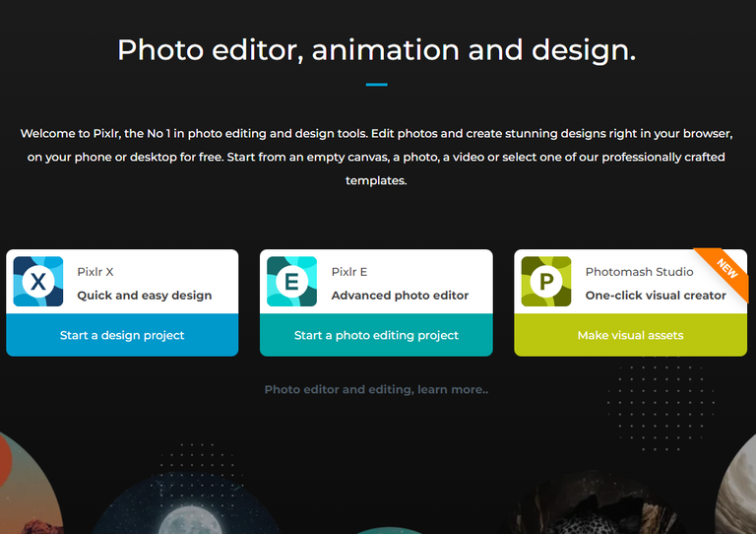Click the 'Photomash Studio' title text
This screenshot has width=756, height=534.
639,272
